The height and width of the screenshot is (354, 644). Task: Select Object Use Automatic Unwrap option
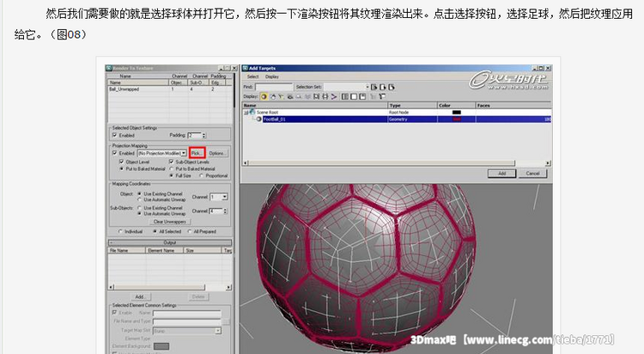[140, 200]
